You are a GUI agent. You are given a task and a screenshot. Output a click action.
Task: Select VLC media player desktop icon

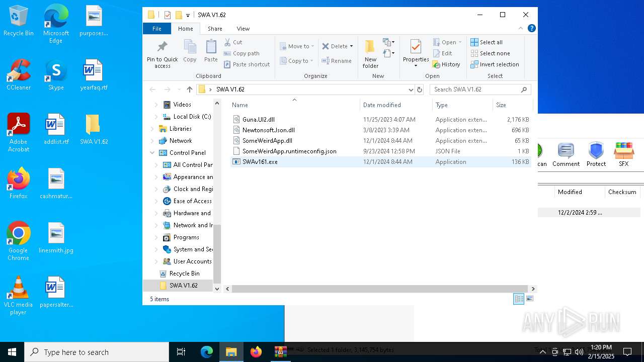point(19,296)
